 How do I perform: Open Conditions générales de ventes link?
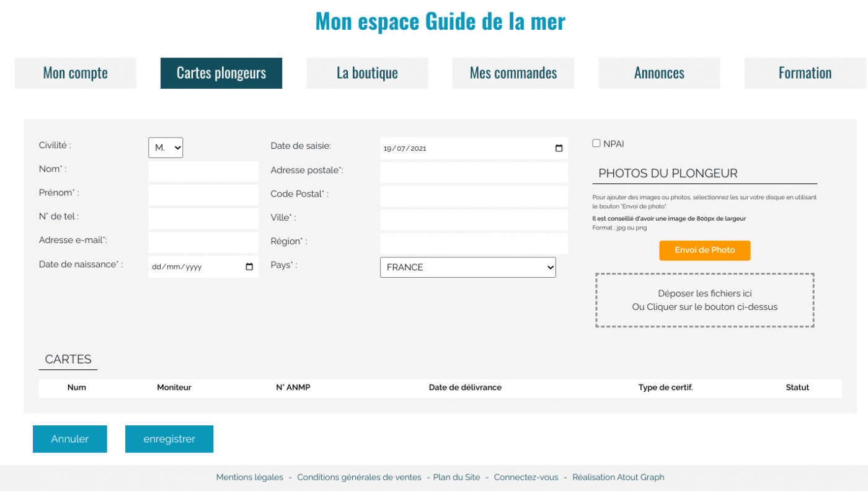pyautogui.click(x=359, y=477)
